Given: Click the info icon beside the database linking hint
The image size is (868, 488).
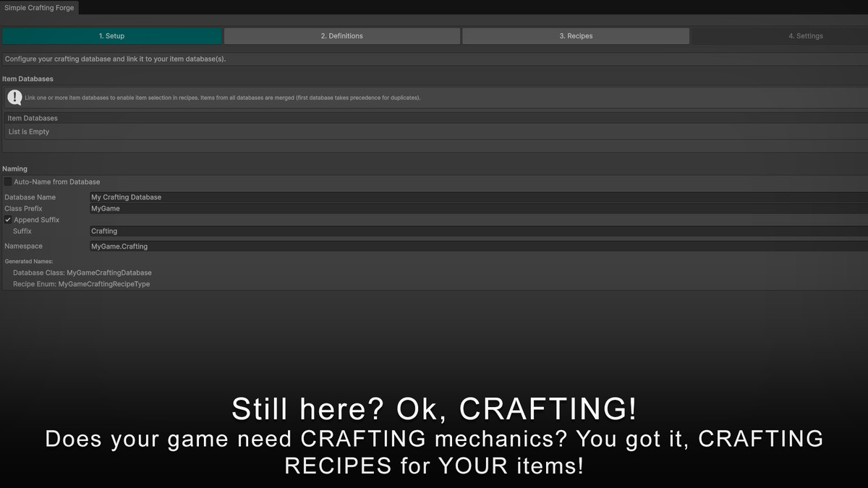Looking at the screenshot, I should click(14, 97).
